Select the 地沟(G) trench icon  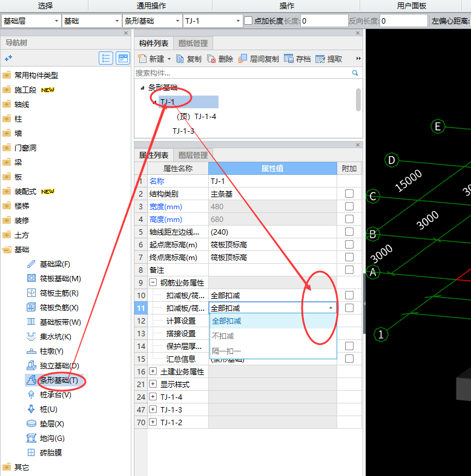tap(31, 438)
